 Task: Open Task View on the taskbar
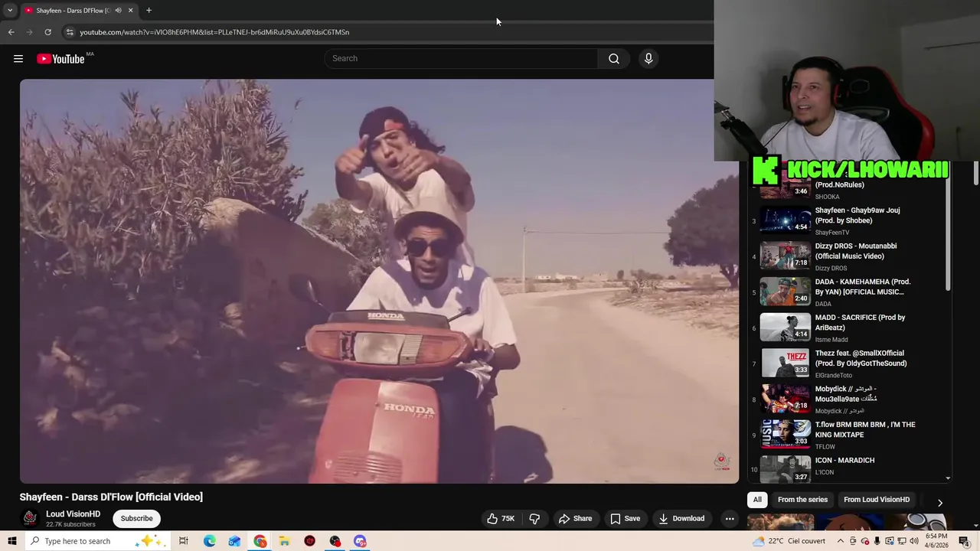(x=184, y=541)
